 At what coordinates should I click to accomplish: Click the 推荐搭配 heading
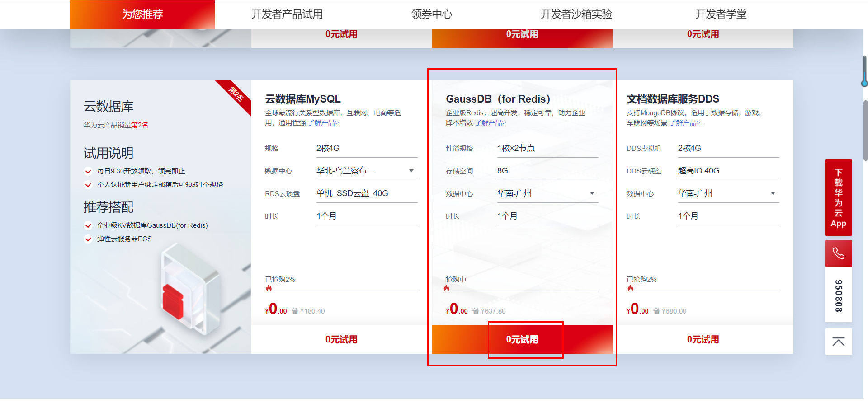point(108,207)
